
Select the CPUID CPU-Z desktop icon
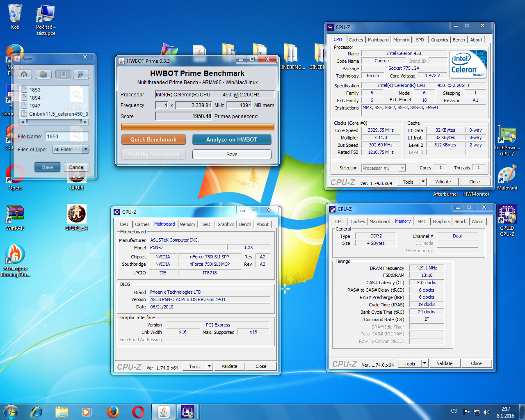coord(507,221)
